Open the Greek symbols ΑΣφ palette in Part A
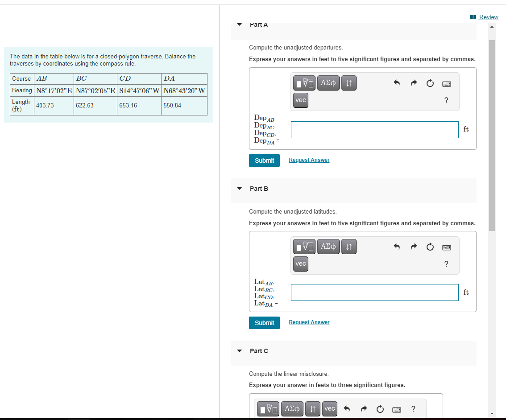The image size is (506, 420). pos(328,83)
